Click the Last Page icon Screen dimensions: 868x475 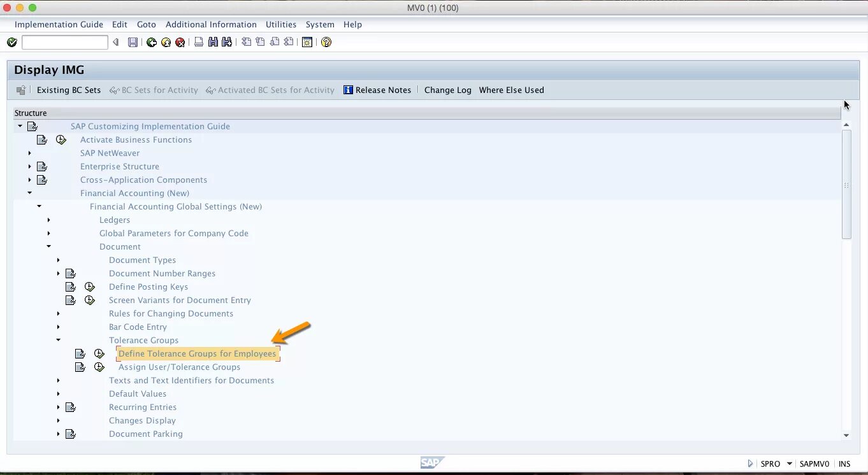288,43
